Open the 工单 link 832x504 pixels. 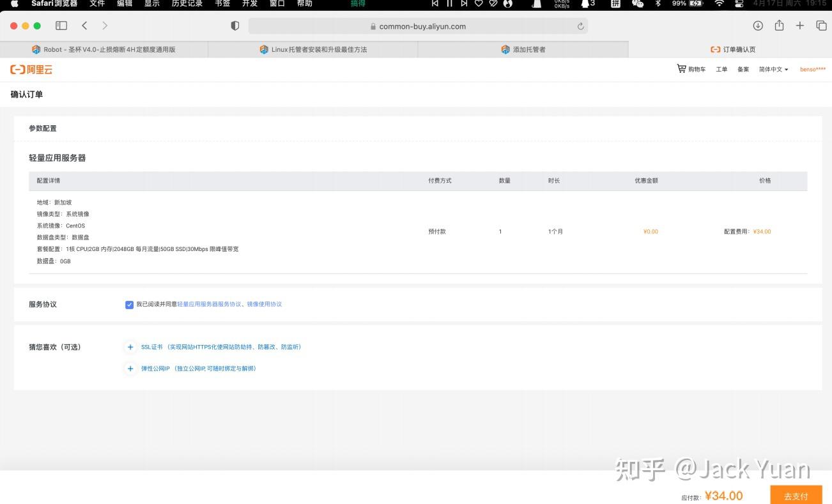721,69
